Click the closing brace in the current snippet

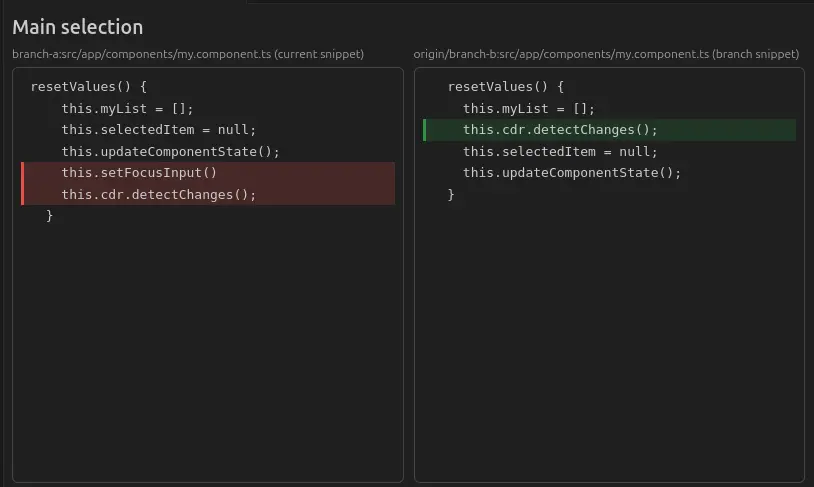tap(49, 215)
